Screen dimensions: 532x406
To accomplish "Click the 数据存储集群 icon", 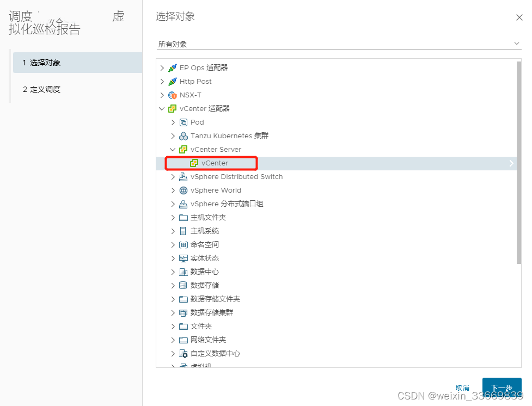I will 183,313.
